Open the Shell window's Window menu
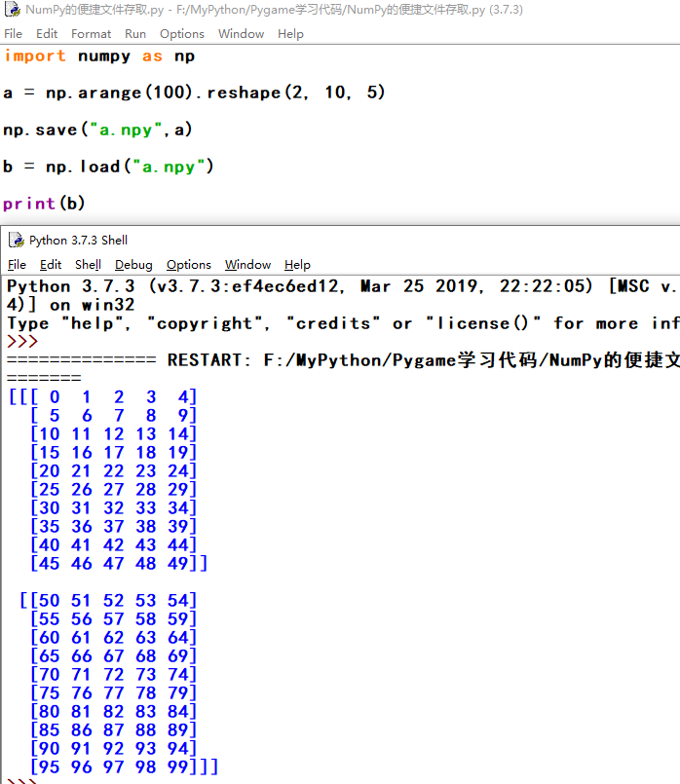This screenshot has width=680, height=784. coord(247,265)
